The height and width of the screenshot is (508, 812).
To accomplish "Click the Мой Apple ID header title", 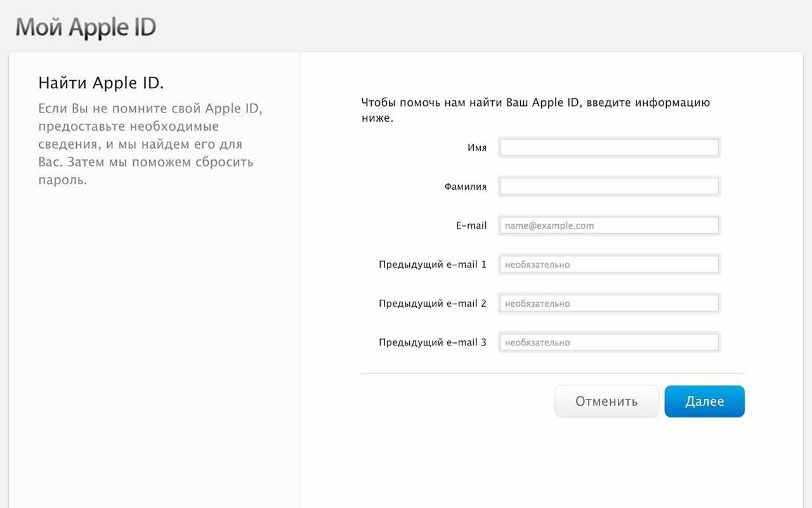I will tap(86, 28).
